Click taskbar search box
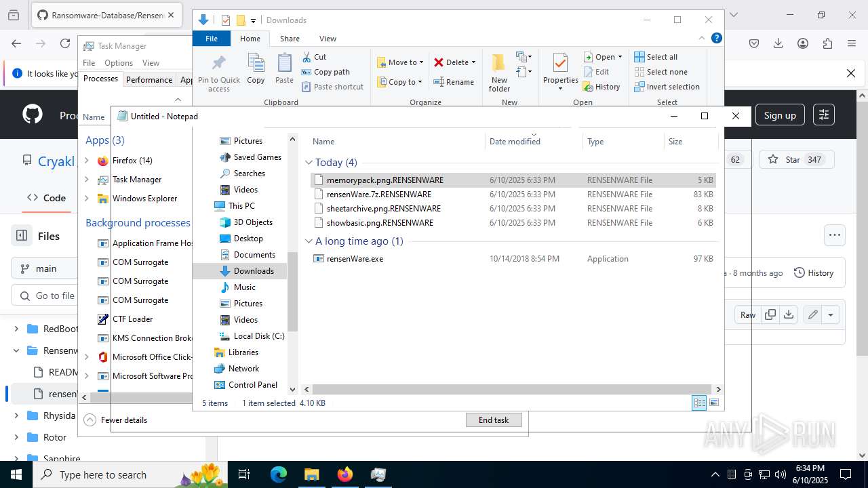The height and width of the screenshot is (488, 868). [x=130, y=474]
